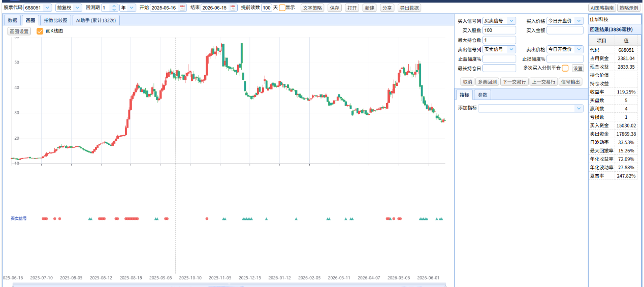Enable the 显示 checkbox

pyautogui.click(x=282, y=8)
